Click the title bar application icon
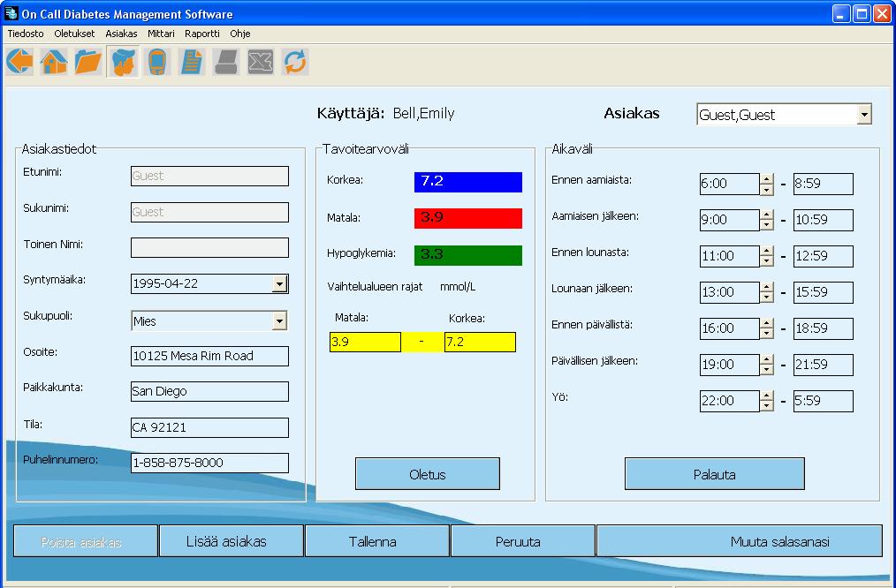Image resolution: width=896 pixels, height=588 pixels. tap(11, 13)
